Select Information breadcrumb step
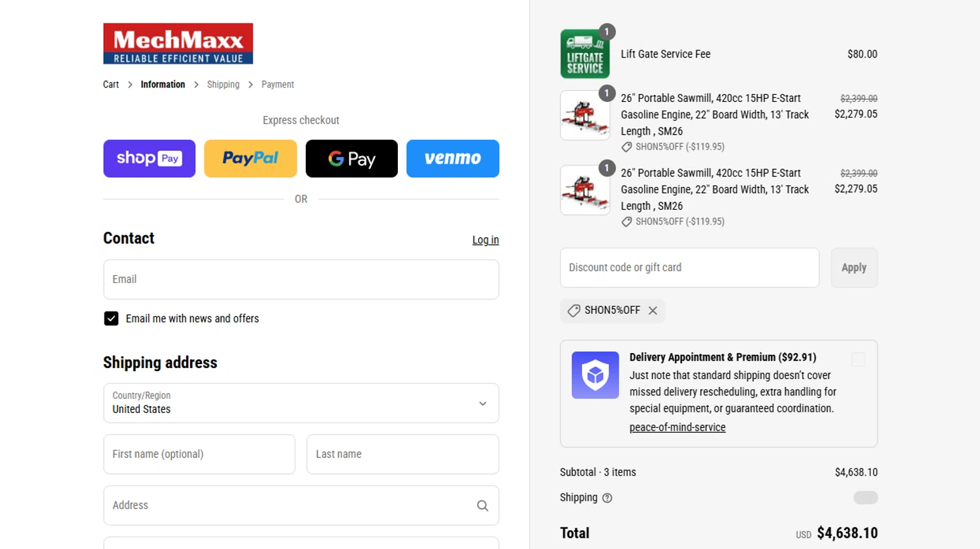 point(163,84)
